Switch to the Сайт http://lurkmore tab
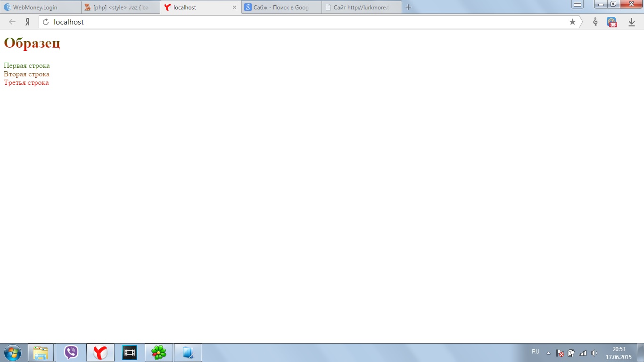The height and width of the screenshot is (362, 644). [x=361, y=8]
